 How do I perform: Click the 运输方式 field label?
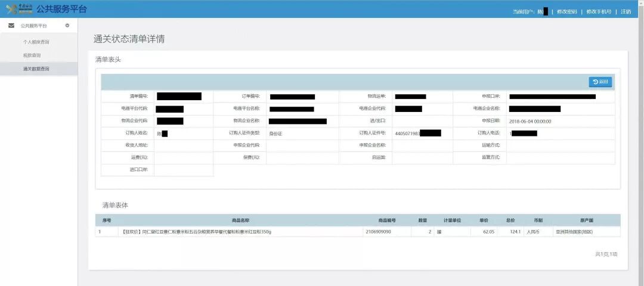point(491,145)
